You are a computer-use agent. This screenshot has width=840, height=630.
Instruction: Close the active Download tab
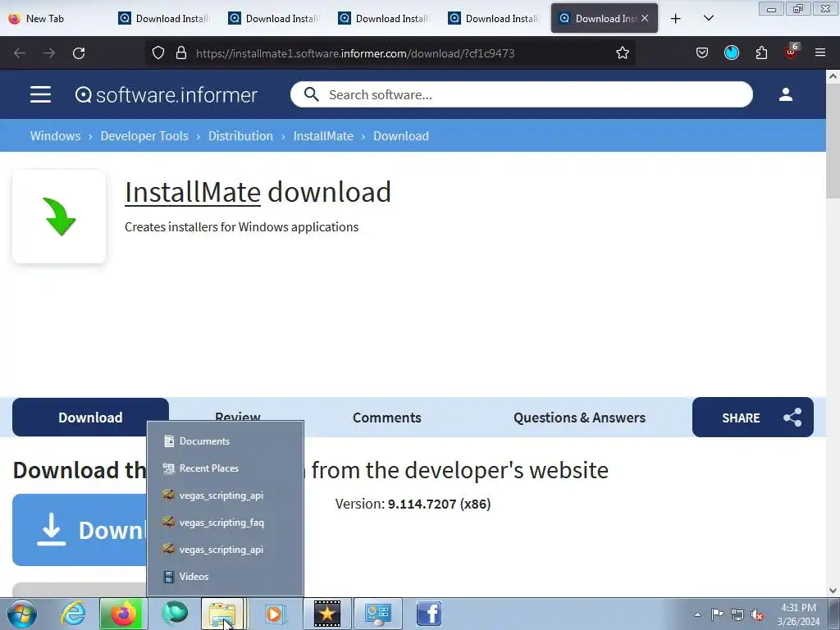pos(645,18)
